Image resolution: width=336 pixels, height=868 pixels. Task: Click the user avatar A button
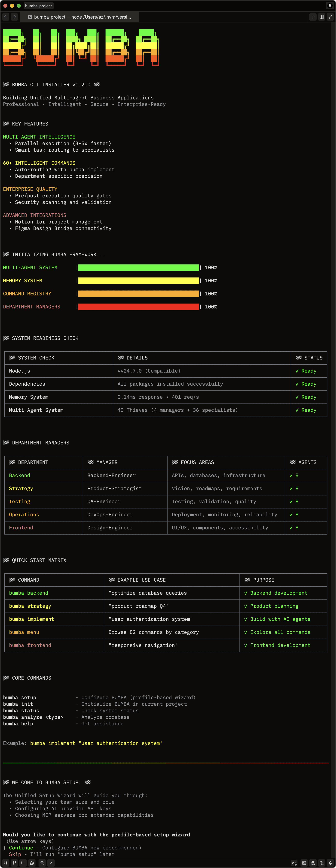coord(330,6)
